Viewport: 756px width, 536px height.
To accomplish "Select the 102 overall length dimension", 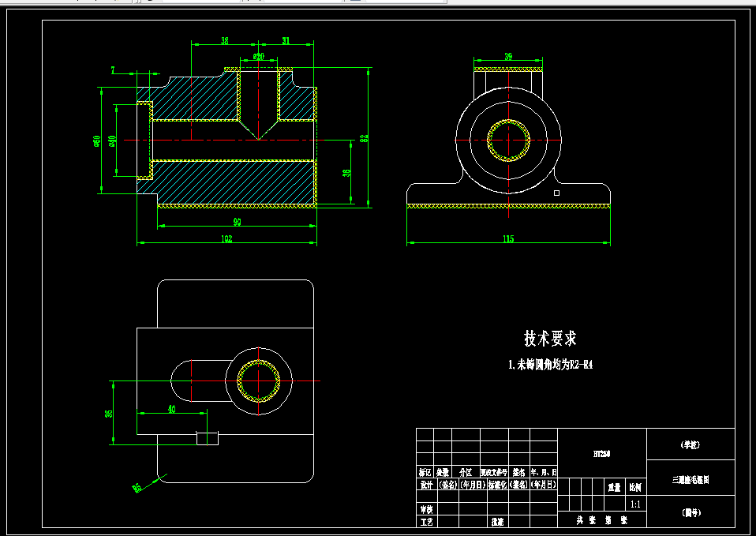I will point(226,239).
